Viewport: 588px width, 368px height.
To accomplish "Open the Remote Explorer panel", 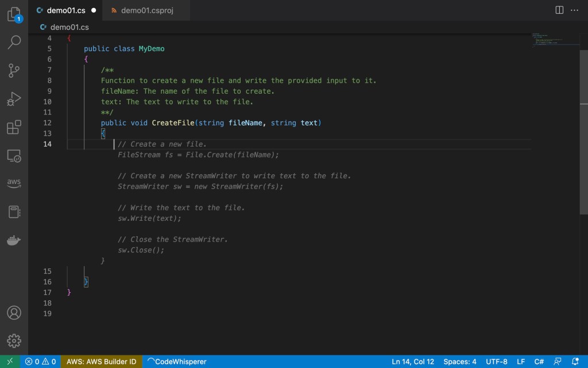I will pyautogui.click(x=14, y=155).
